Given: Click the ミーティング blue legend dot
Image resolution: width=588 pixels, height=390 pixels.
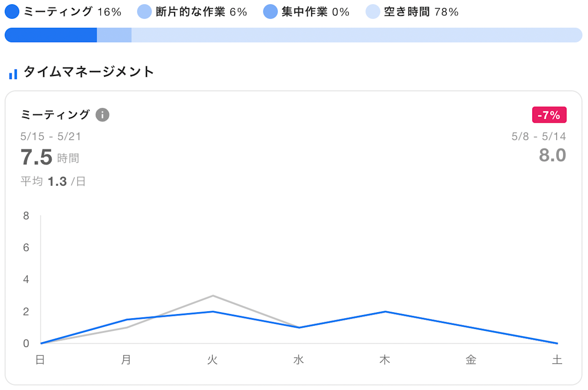Looking at the screenshot, I should (x=13, y=11).
